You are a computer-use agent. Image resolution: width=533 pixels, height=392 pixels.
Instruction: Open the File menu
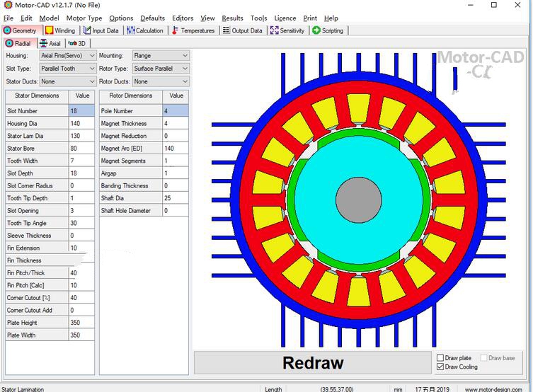(8, 18)
